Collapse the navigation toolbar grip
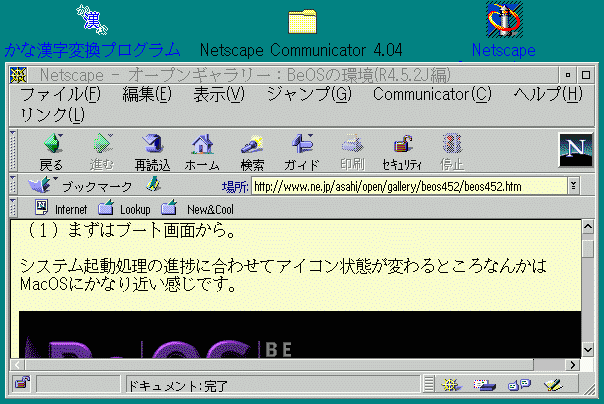This screenshot has height=404, width=604. (x=13, y=151)
